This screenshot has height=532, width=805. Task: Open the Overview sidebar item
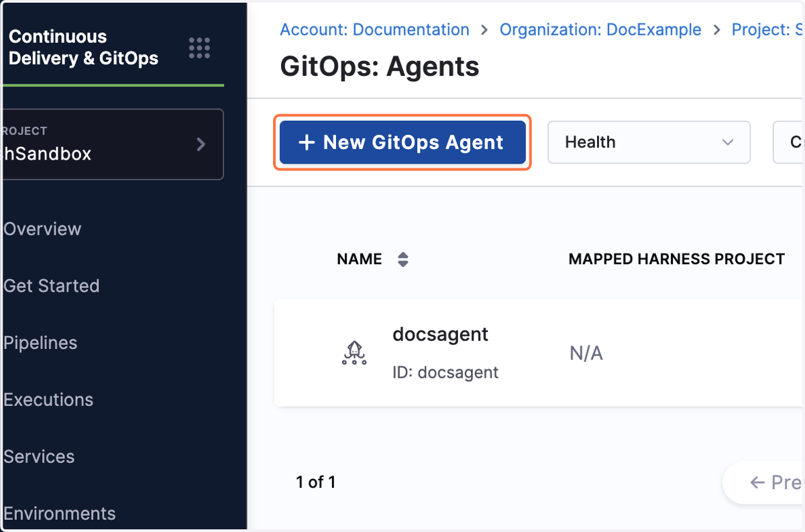tap(42, 229)
